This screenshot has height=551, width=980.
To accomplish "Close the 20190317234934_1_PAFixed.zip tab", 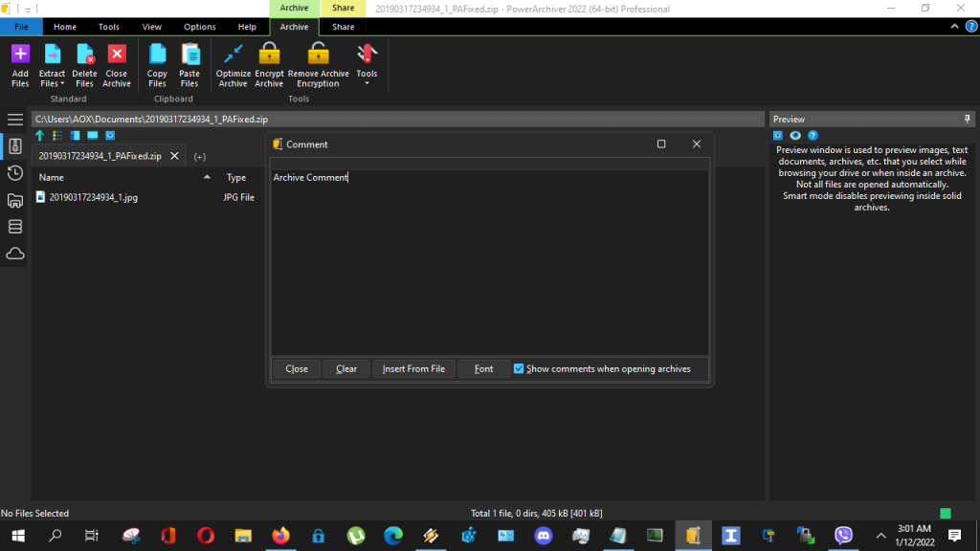I will point(174,156).
